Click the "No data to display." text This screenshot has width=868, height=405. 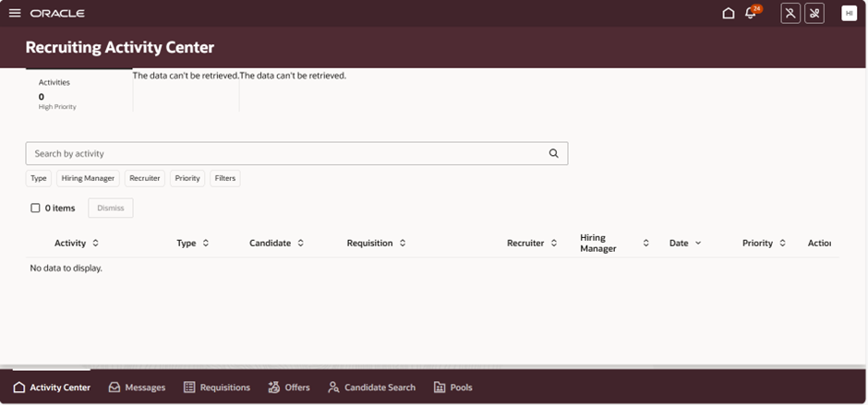click(x=66, y=268)
